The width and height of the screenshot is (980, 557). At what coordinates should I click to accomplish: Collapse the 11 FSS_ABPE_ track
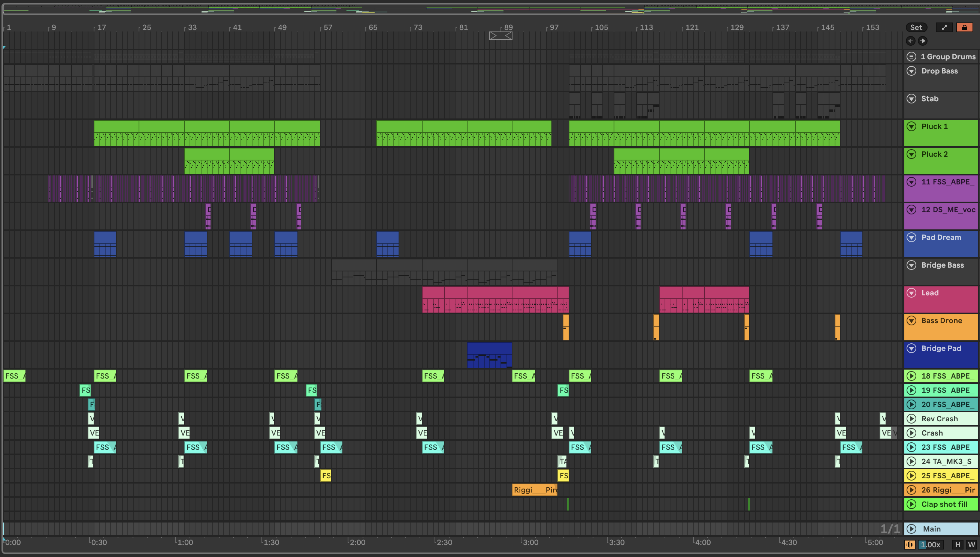(911, 182)
